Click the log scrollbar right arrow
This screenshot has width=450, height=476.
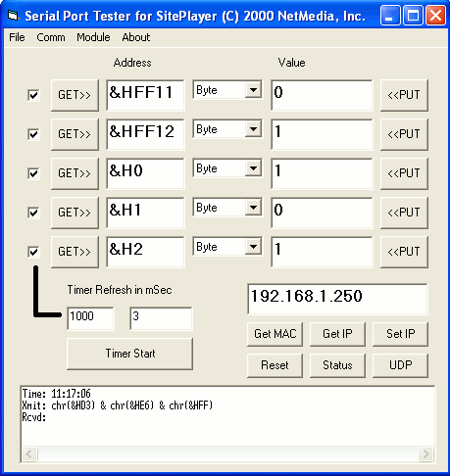coord(426,453)
